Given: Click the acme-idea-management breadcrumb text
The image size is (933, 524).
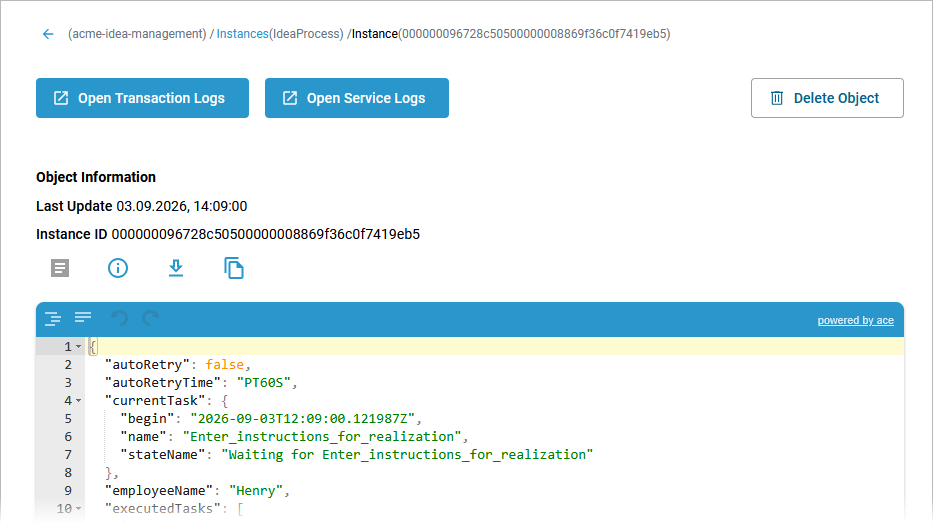Looking at the screenshot, I should pos(137,34).
